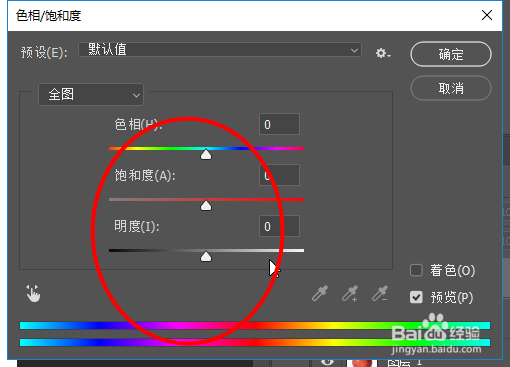
Task: Select the subtract-from-sample eyedropper
Action: point(380,293)
